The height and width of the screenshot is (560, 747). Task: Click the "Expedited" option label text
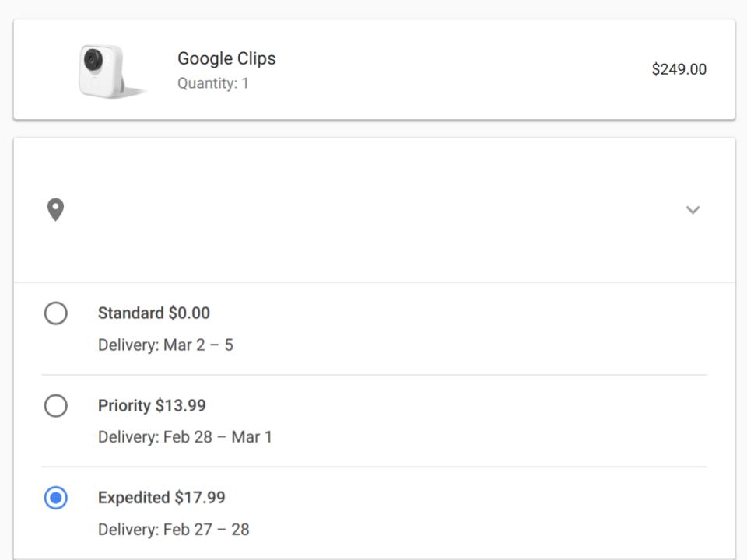[x=134, y=498]
